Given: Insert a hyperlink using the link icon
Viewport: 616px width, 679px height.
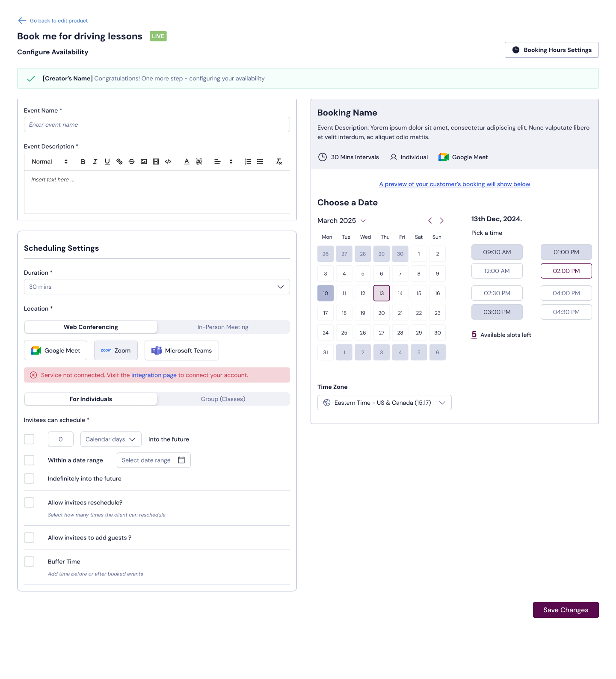Looking at the screenshot, I should [119, 162].
